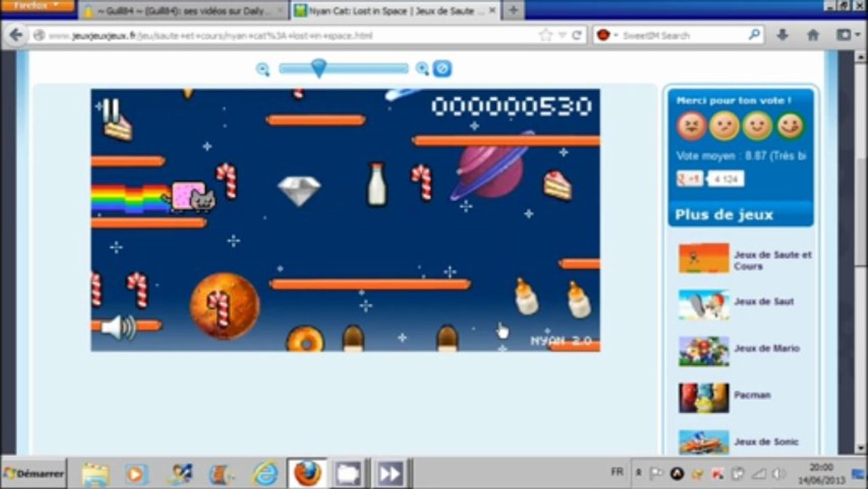Open the Jeux de Saute et Cours link
The width and height of the screenshot is (868, 489).
pyautogui.click(x=772, y=260)
